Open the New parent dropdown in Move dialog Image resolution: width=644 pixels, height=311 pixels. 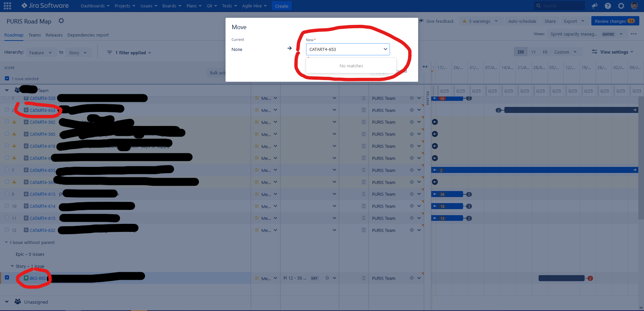pyautogui.click(x=348, y=49)
